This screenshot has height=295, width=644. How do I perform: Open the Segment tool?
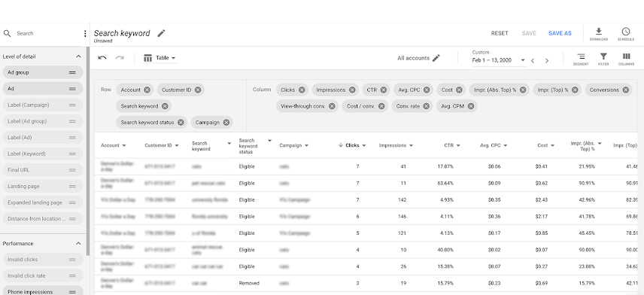581,59
